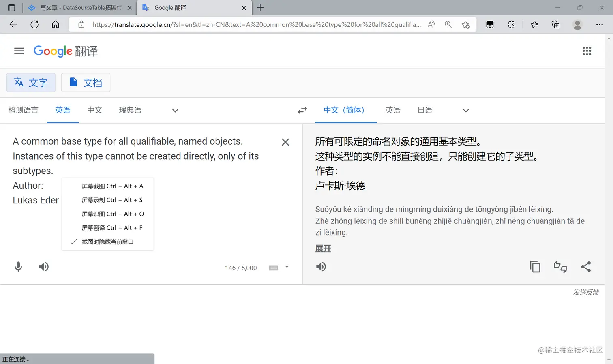The image size is (613, 364).
Task: Expand the pinyin with 展开
Action: click(323, 248)
